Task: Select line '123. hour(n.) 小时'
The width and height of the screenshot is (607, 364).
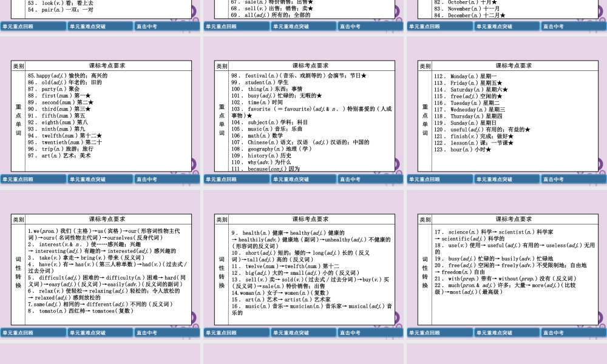Action: tap(463, 149)
